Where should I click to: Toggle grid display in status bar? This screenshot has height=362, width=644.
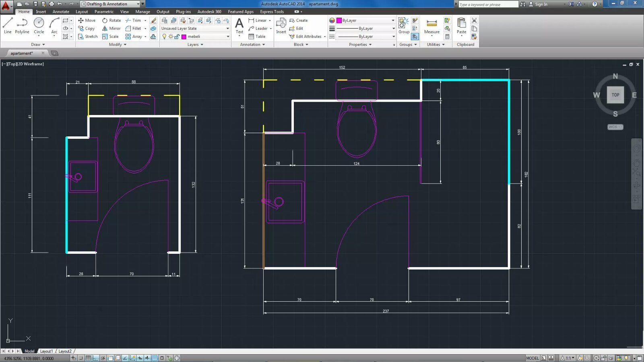click(88, 358)
